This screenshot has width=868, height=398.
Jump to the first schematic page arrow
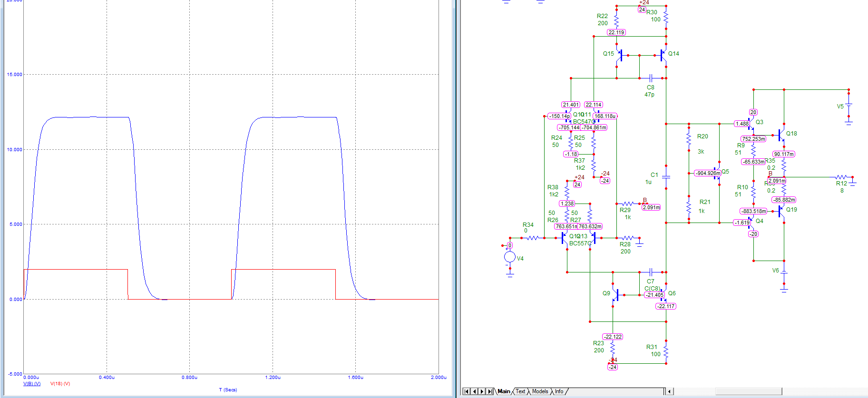click(x=467, y=391)
